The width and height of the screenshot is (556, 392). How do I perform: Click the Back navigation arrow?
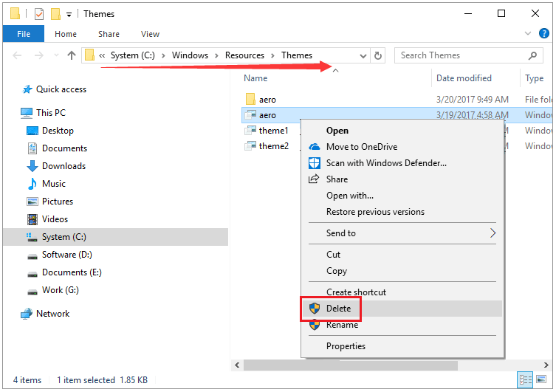(18, 55)
